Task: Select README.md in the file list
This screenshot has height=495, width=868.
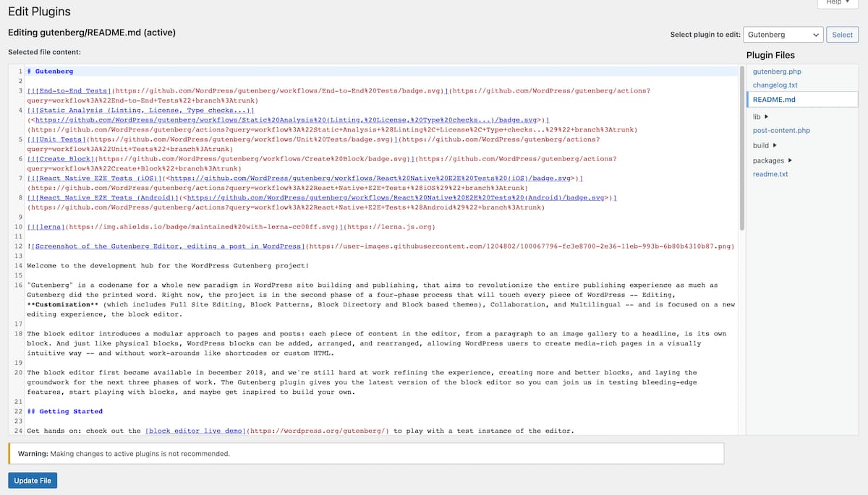Action: (774, 99)
